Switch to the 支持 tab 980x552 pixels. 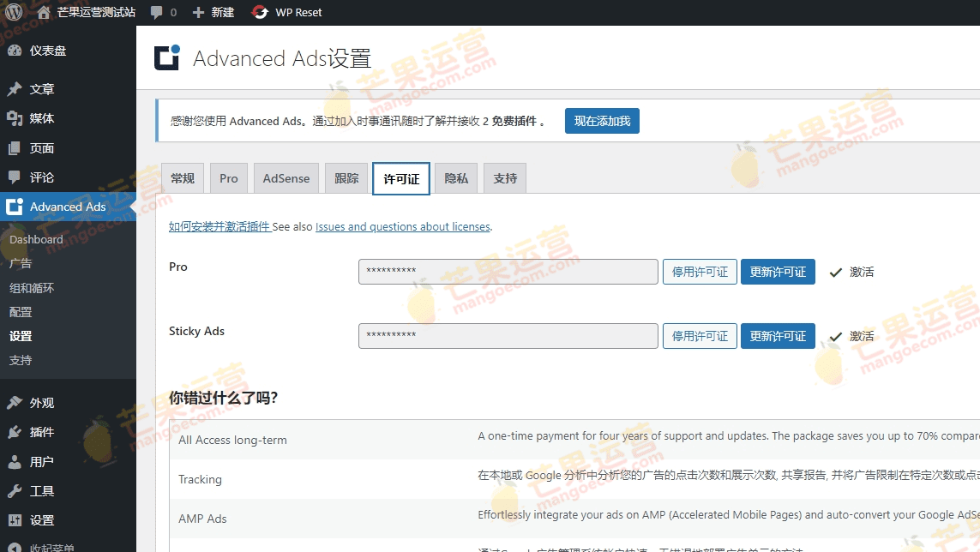click(x=505, y=179)
